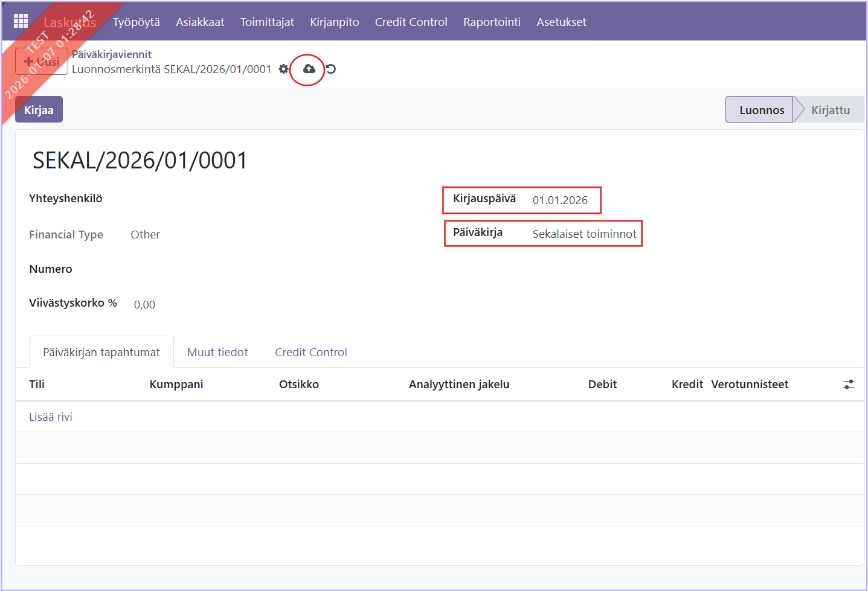Switch to the Muut tiedot tab

pos(217,353)
